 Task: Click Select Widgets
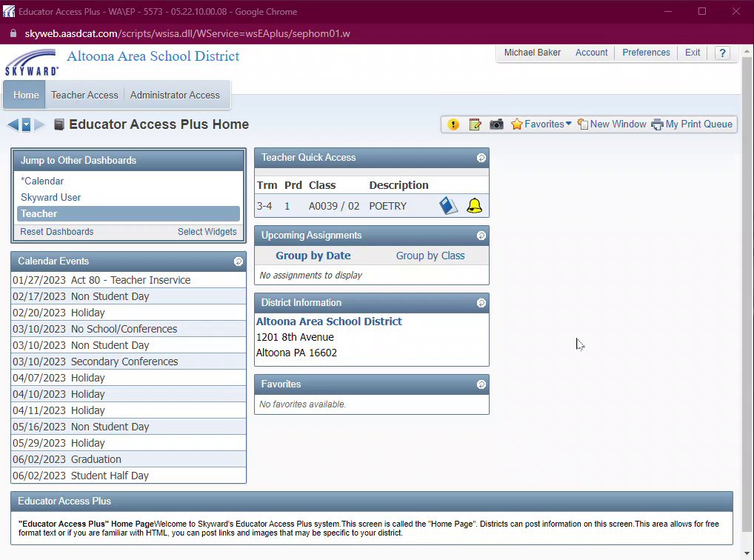coord(207,232)
